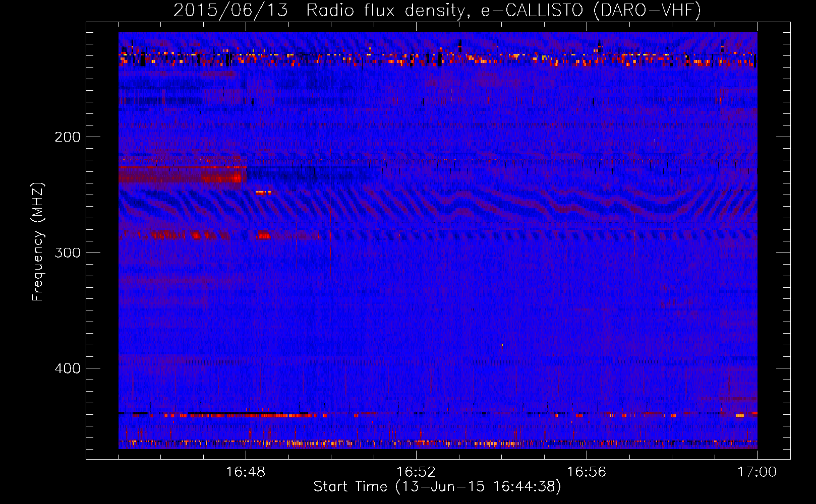816x504 pixels.
Task: Click the 300 frequency tick label
Action: [68, 253]
